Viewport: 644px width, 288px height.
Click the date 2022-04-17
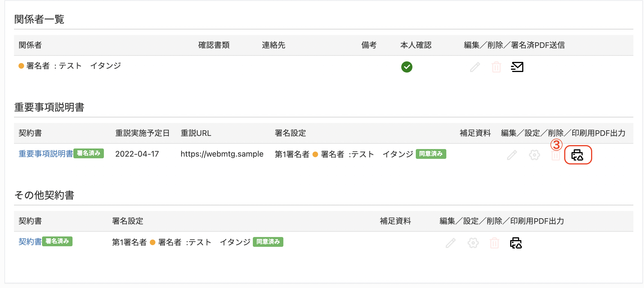(x=137, y=154)
